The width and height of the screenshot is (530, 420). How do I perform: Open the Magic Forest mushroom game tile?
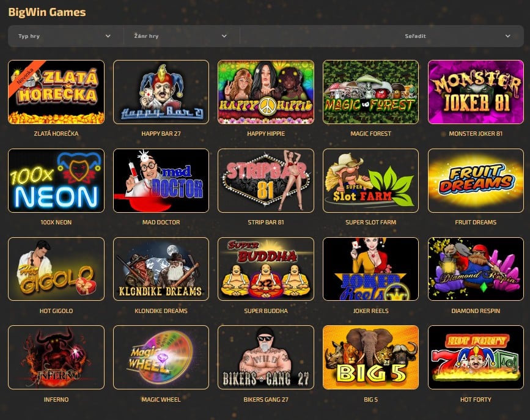371,92
